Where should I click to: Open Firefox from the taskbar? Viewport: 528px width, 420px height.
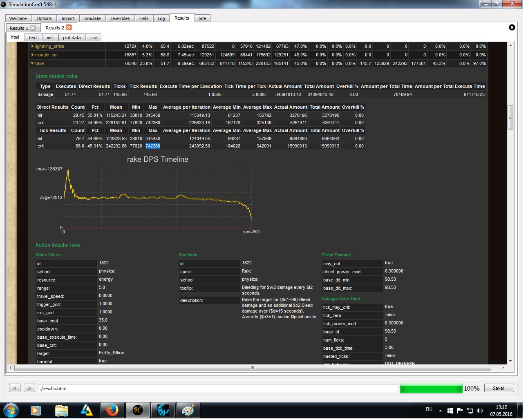[x=112, y=410]
